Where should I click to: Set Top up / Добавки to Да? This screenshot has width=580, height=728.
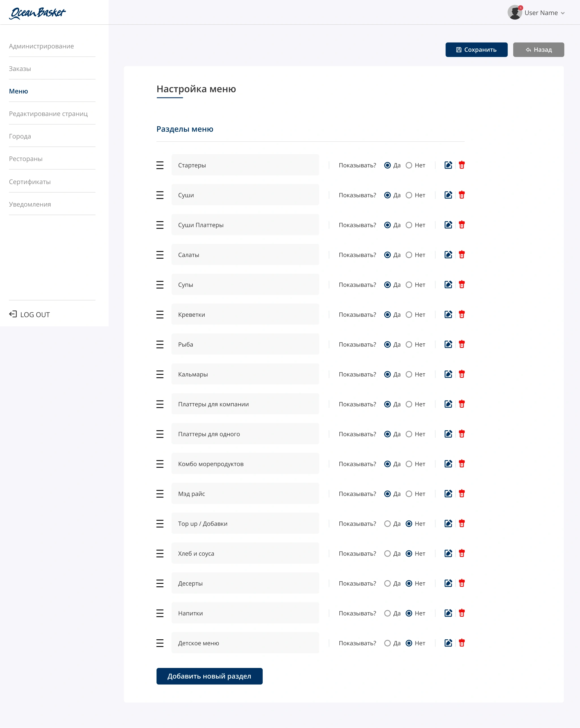coord(387,524)
